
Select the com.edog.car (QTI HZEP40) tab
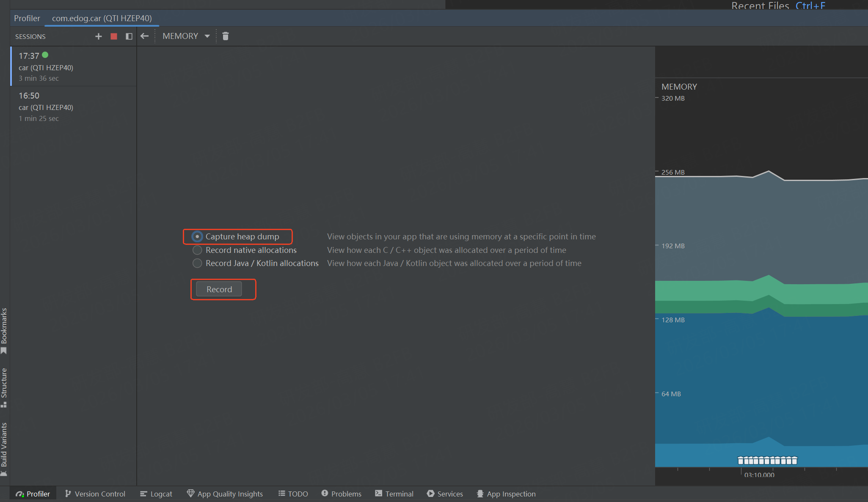(x=102, y=18)
